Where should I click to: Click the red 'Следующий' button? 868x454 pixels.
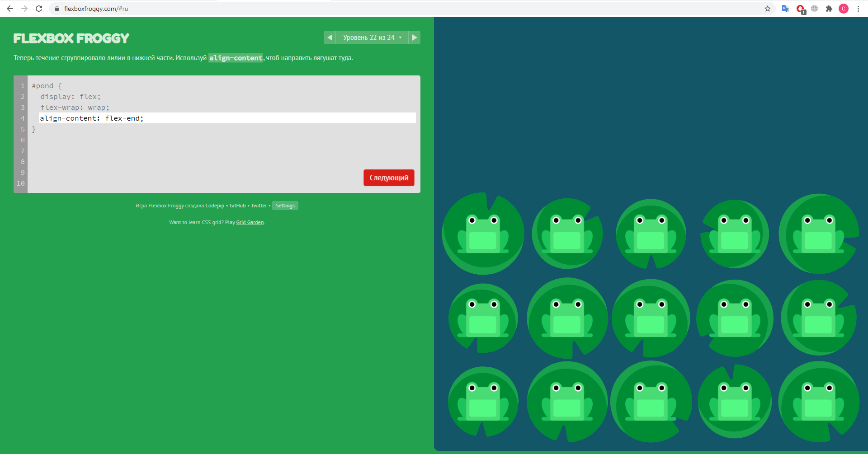pos(389,178)
